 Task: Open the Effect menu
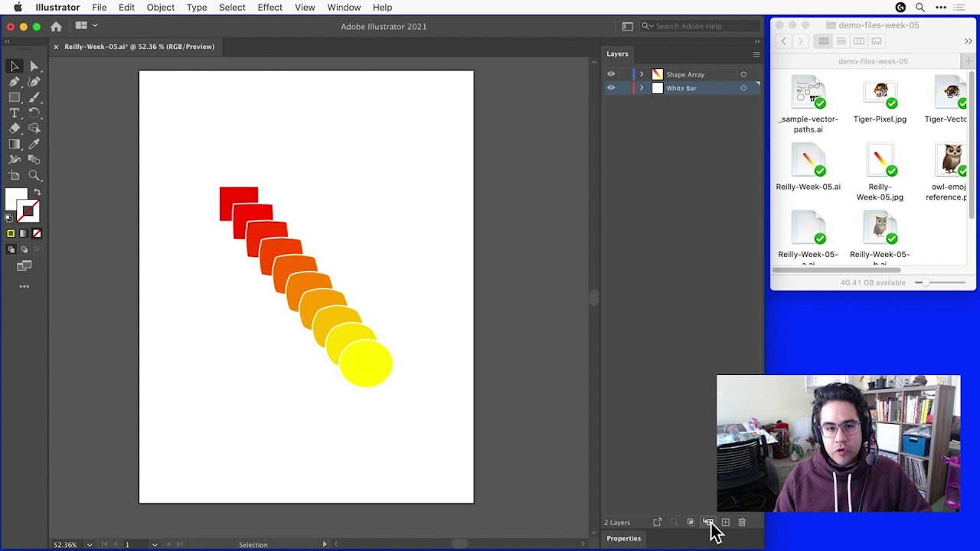point(270,8)
